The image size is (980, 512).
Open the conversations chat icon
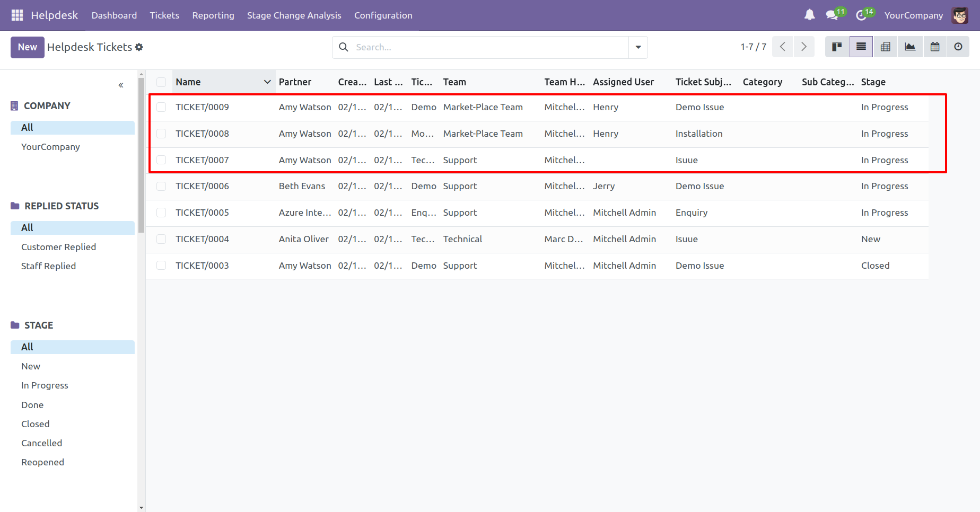tap(832, 15)
